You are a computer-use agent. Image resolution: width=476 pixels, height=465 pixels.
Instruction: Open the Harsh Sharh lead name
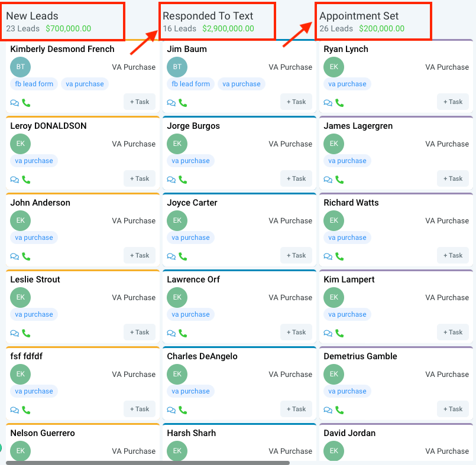point(191,433)
